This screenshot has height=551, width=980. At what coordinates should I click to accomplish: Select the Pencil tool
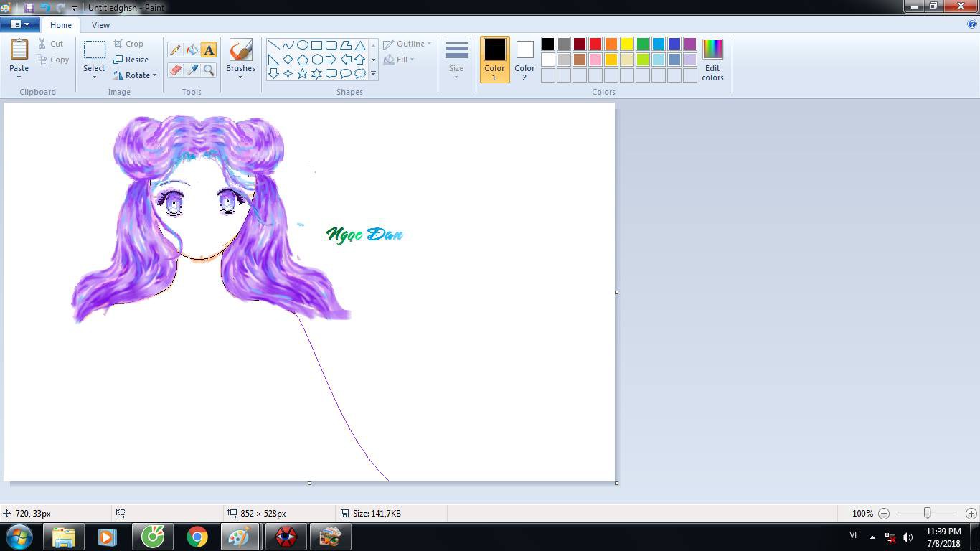pos(175,50)
